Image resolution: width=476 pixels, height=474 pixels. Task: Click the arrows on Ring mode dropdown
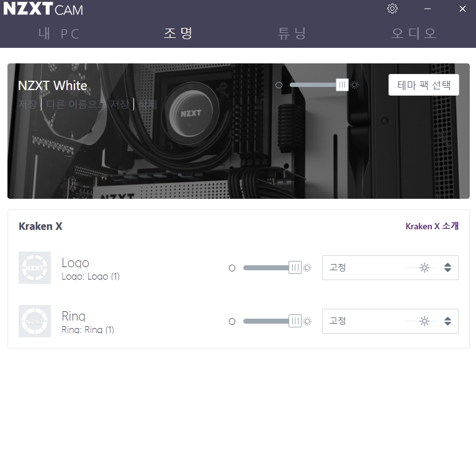coord(447,321)
